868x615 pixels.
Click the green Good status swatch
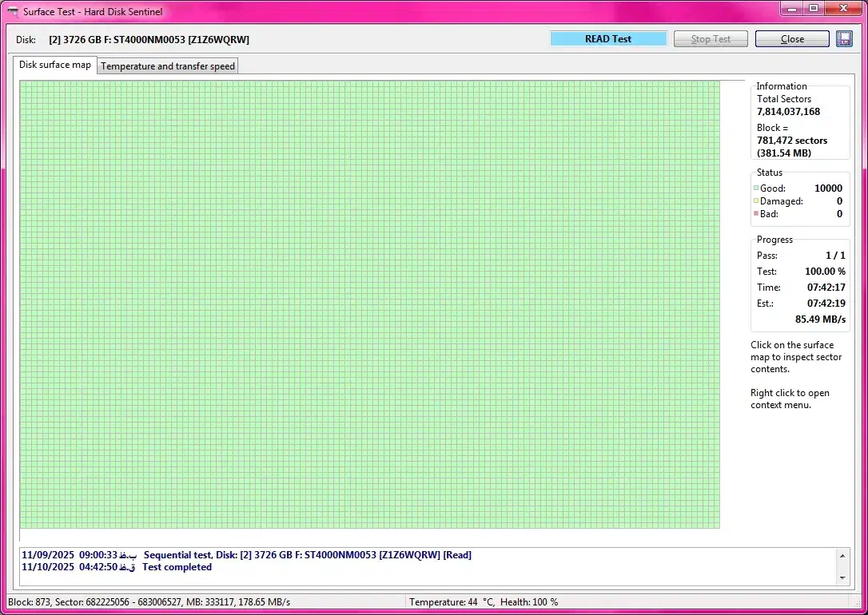click(756, 189)
